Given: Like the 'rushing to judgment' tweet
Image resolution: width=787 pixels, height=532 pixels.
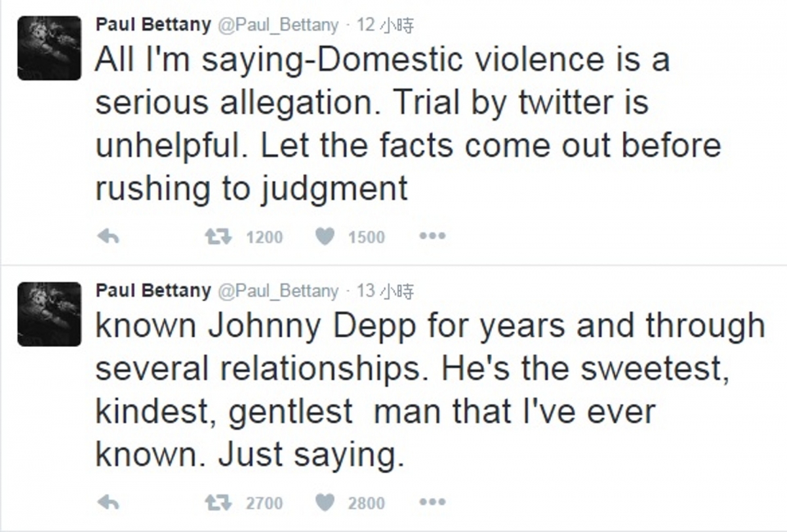Looking at the screenshot, I should [326, 237].
